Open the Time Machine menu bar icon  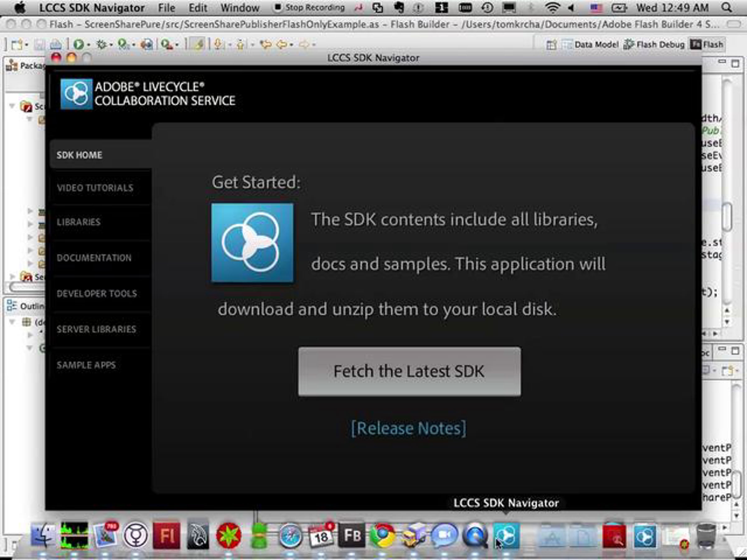point(486,8)
